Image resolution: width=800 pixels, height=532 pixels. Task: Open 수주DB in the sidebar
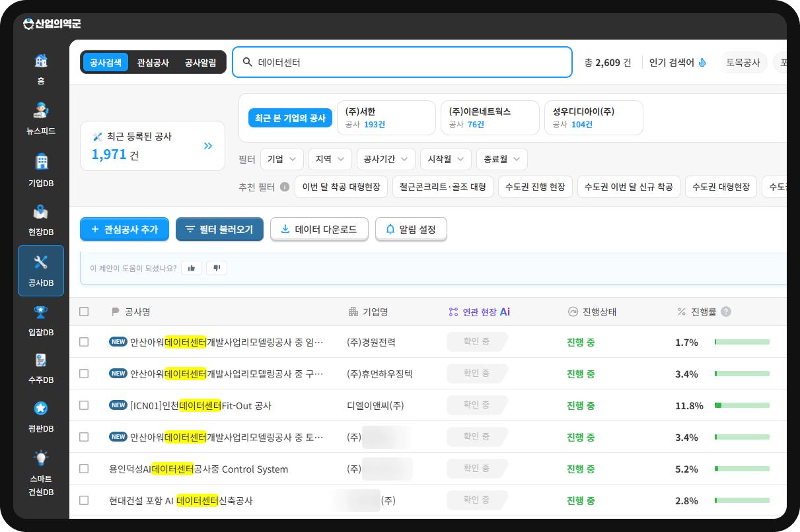[41, 369]
